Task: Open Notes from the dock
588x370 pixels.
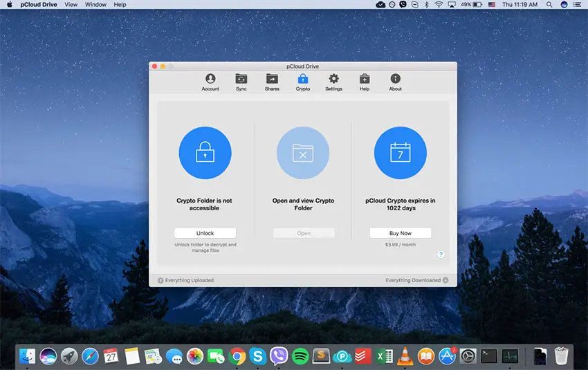Action: point(132,356)
